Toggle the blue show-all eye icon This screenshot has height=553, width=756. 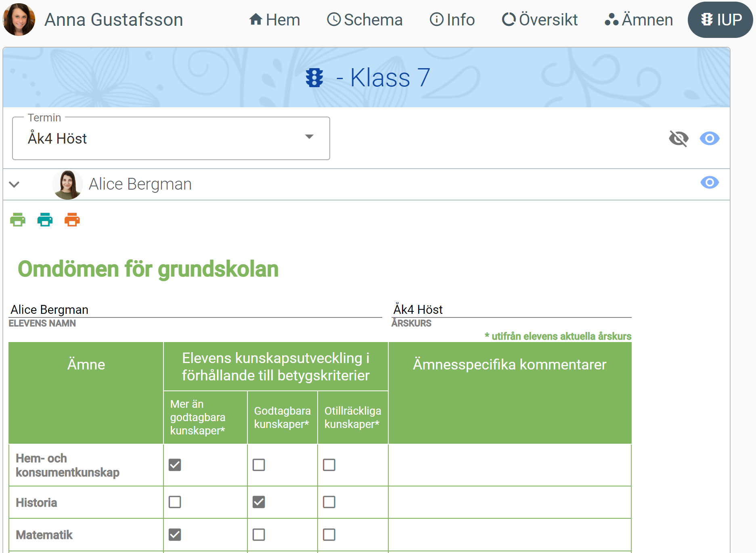point(710,138)
